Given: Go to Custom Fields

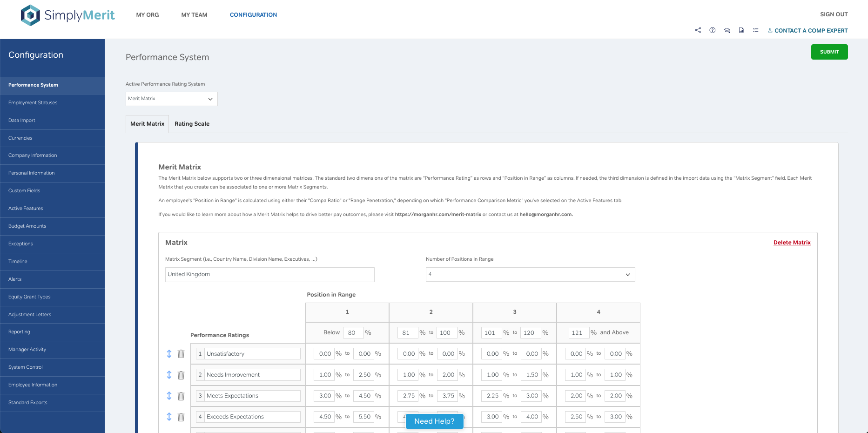Looking at the screenshot, I should click(x=52, y=191).
